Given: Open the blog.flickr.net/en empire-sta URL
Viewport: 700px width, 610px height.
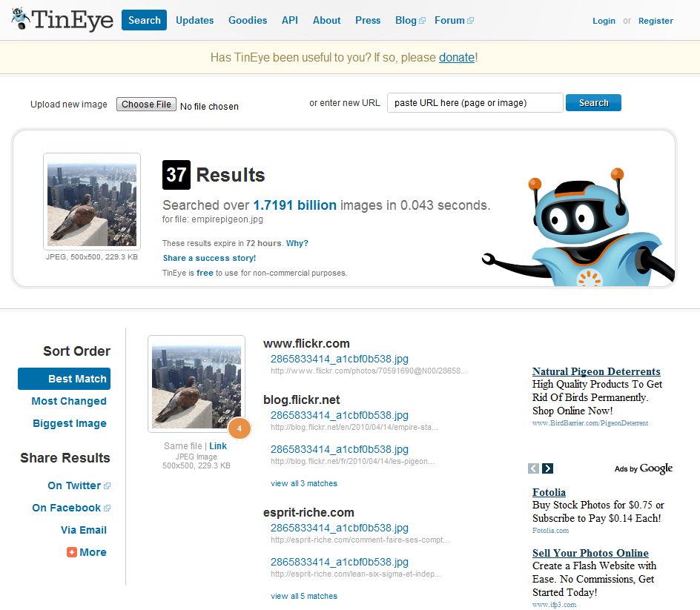Looking at the screenshot, I should pos(354,427).
